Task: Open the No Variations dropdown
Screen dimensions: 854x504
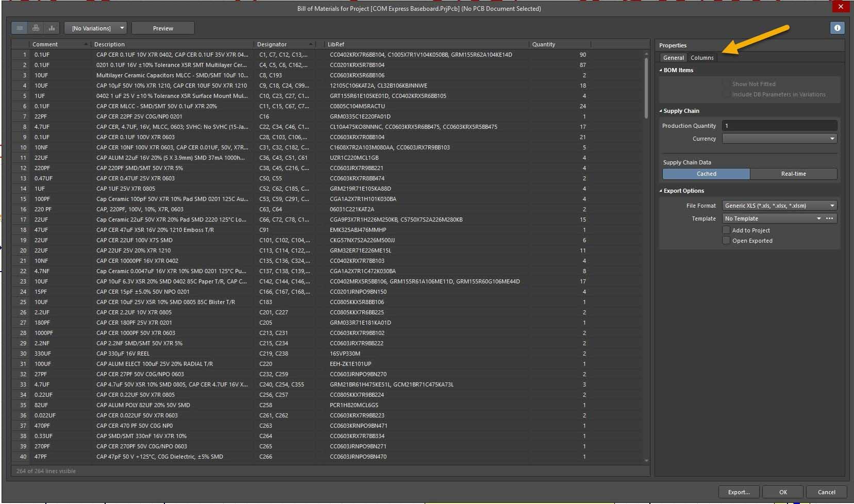Action: click(95, 28)
